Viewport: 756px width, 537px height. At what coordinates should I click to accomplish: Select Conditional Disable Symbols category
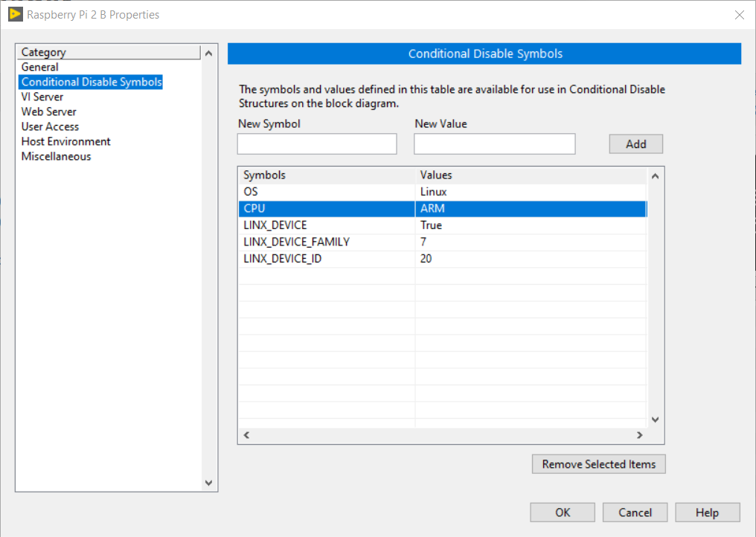point(91,82)
